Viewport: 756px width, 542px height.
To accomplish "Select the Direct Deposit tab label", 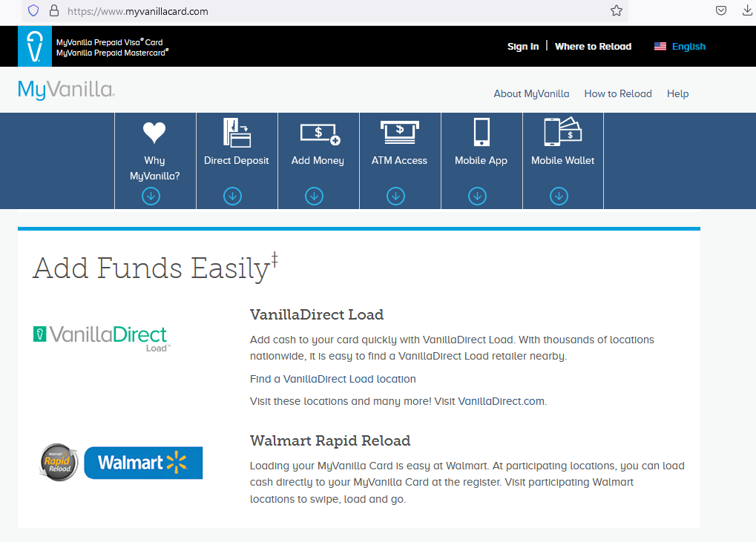I will click(236, 160).
